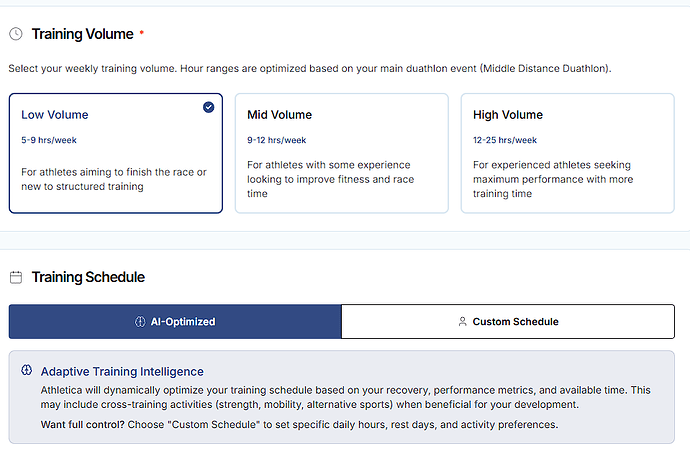Click the "Want full control?" text
Image resolution: width=690 pixels, height=459 pixels.
[84, 424]
